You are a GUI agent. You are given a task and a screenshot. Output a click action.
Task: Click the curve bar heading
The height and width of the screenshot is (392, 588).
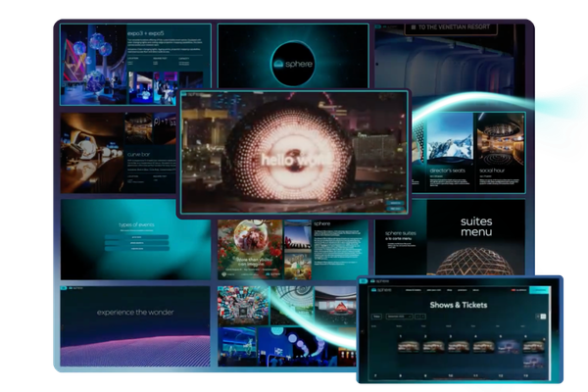138,154
